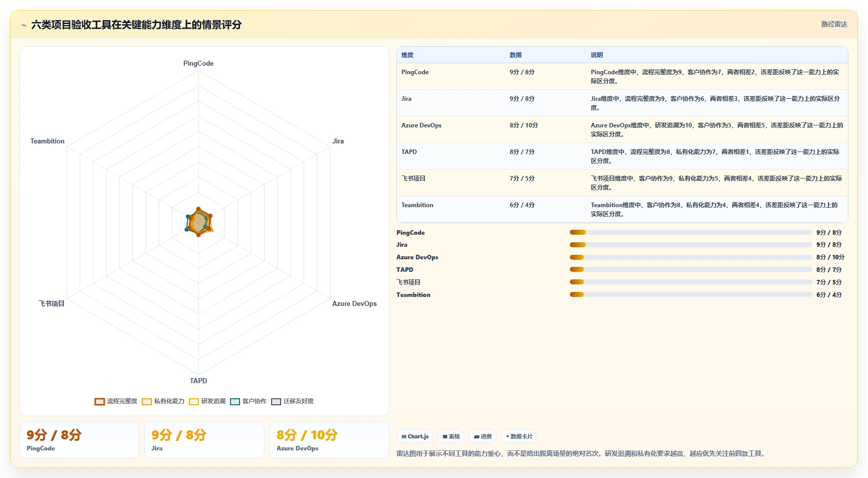Screen dimensions: 868x478
Task: Click the 6分 / 4分 cell in the table
Action: (522, 205)
